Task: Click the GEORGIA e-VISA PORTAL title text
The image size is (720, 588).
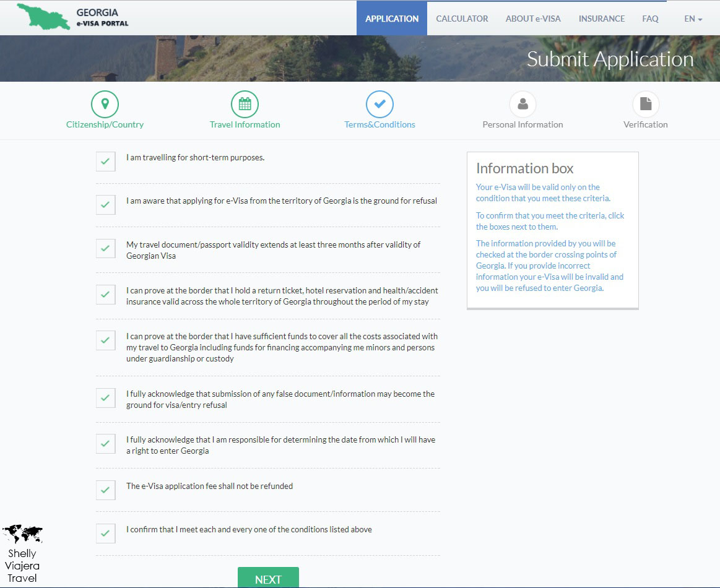Action: 102,17
